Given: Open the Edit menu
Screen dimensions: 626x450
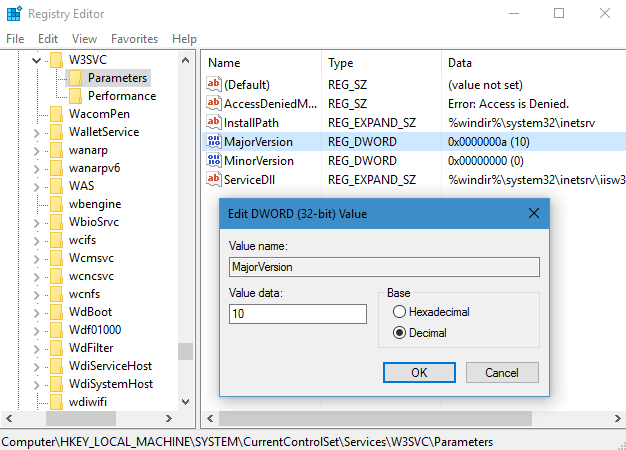Looking at the screenshot, I should (x=48, y=38).
